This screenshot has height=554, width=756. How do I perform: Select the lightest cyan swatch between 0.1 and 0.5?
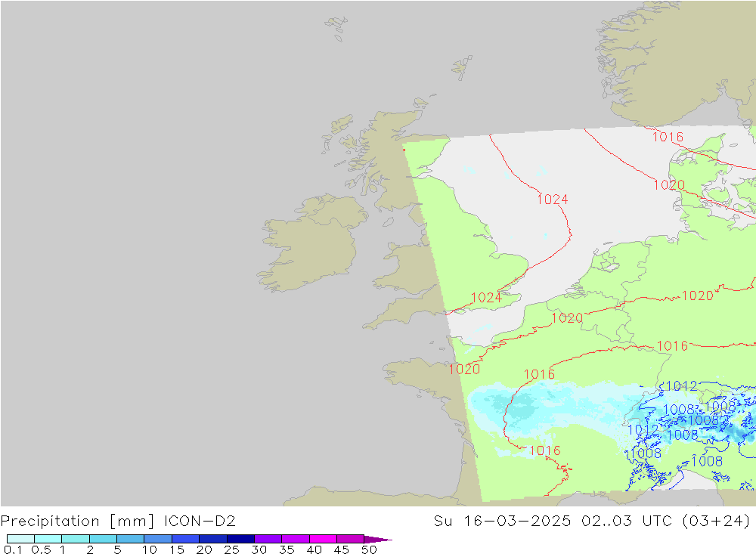tap(20, 539)
